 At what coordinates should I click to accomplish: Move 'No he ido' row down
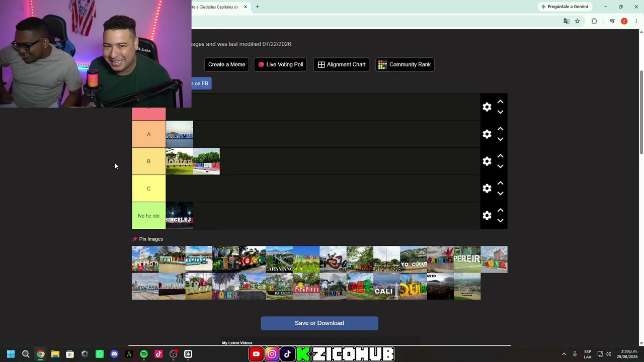[500, 221]
